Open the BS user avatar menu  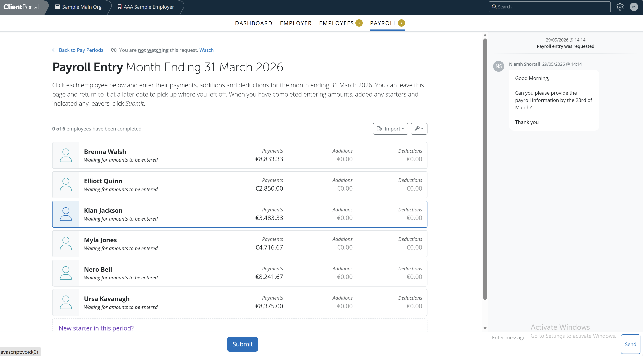(634, 7)
